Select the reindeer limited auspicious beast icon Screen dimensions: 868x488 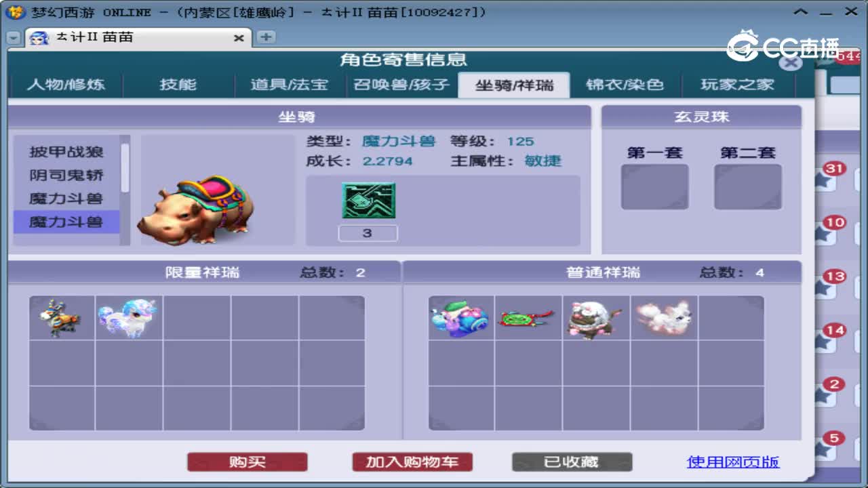point(60,316)
